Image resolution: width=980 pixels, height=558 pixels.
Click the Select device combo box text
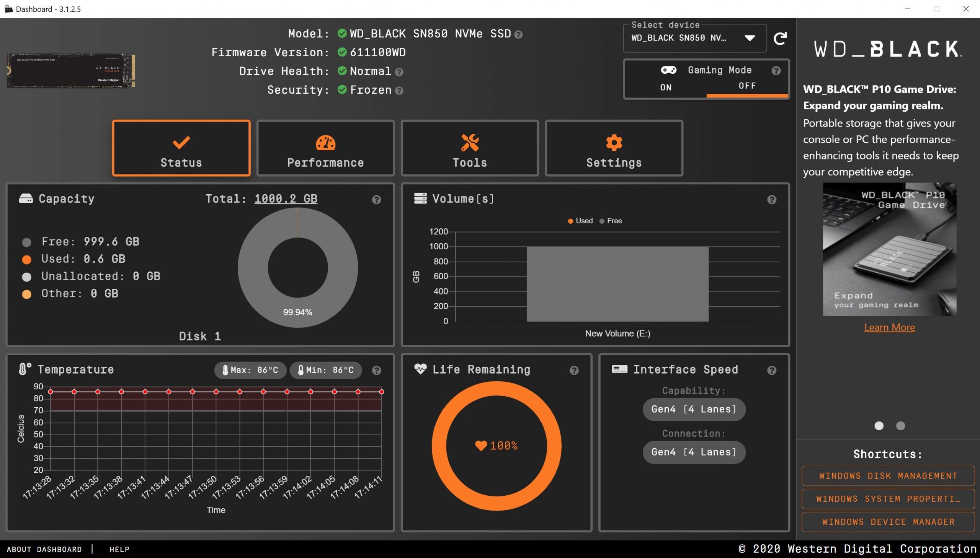(678, 38)
